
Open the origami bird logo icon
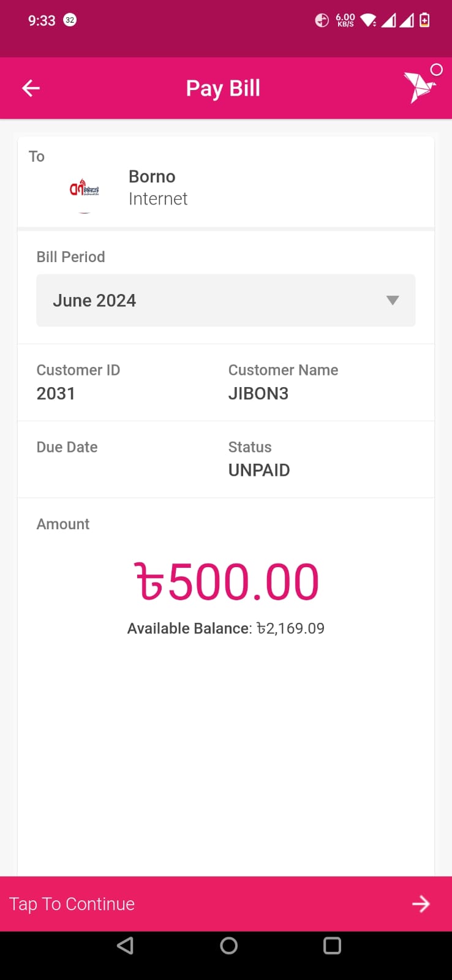click(x=420, y=86)
